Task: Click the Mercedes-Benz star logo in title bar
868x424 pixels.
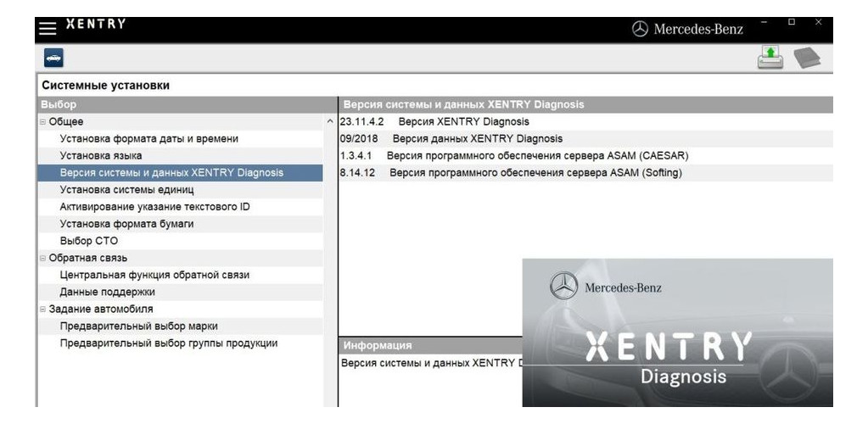Action: [640, 30]
